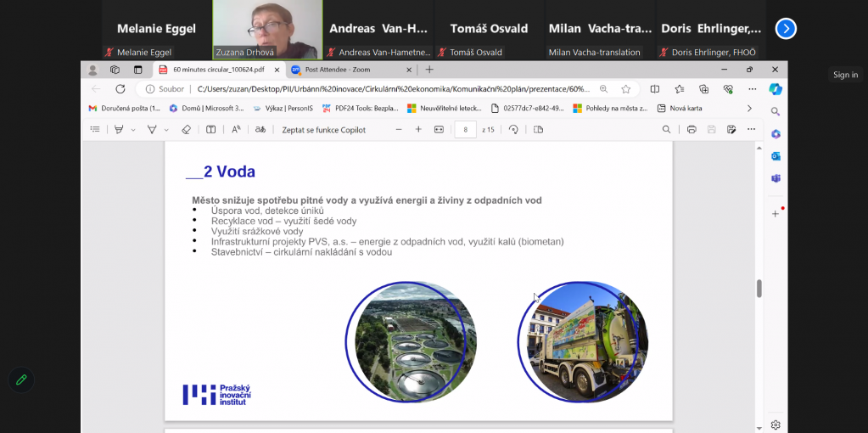Refresh the current page
868x433 pixels.
pyautogui.click(x=120, y=89)
